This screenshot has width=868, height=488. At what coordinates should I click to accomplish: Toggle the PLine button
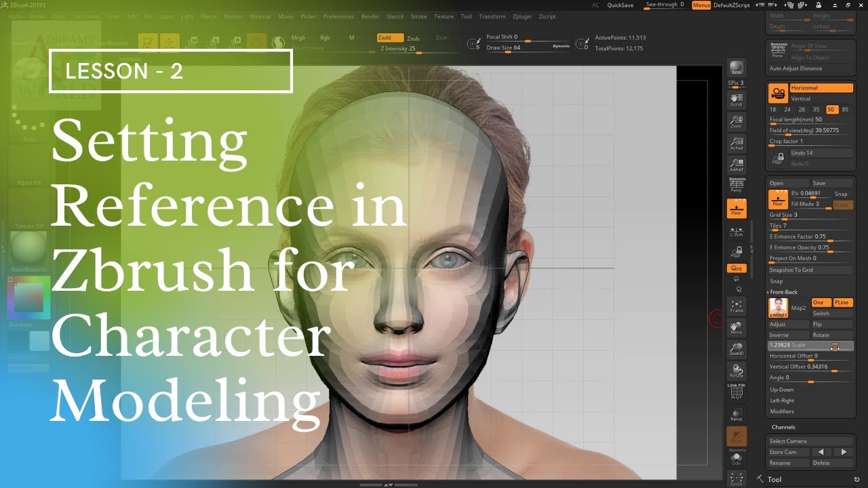click(843, 302)
